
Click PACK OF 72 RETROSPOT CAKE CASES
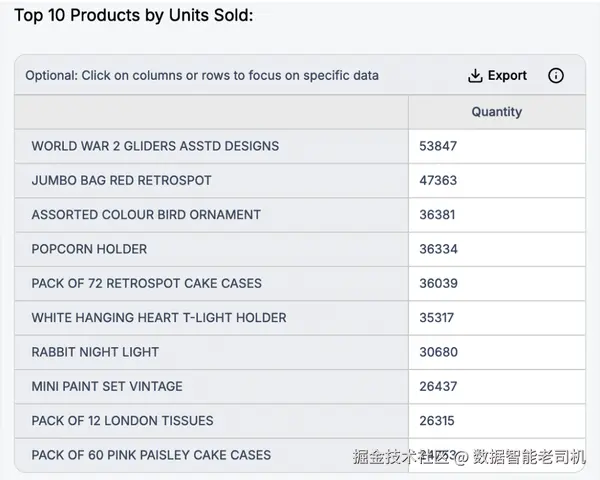[146, 283]
